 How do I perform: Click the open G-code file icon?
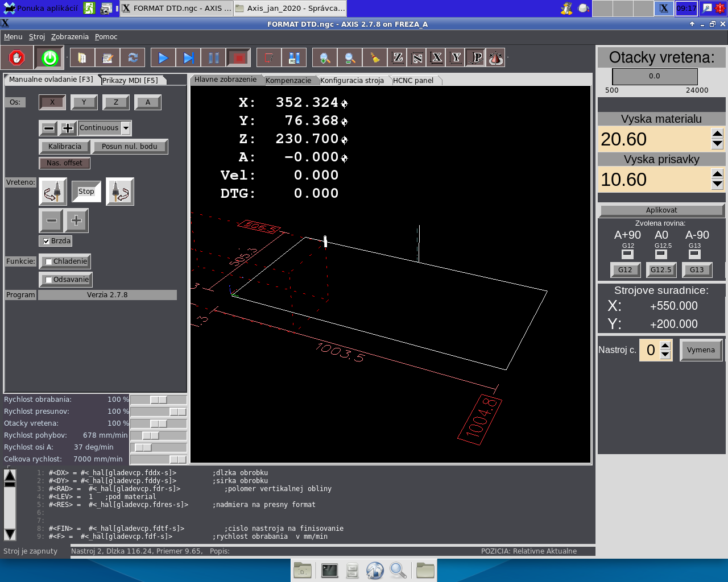coord(82,58)
